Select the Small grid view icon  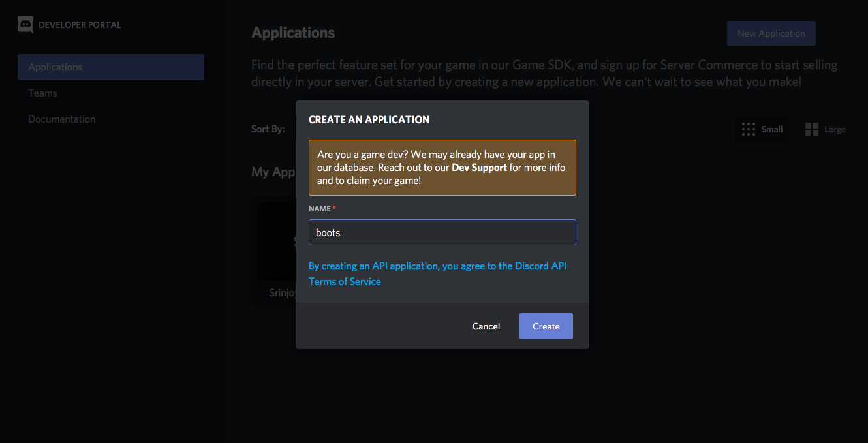click(x=749, y=129)
